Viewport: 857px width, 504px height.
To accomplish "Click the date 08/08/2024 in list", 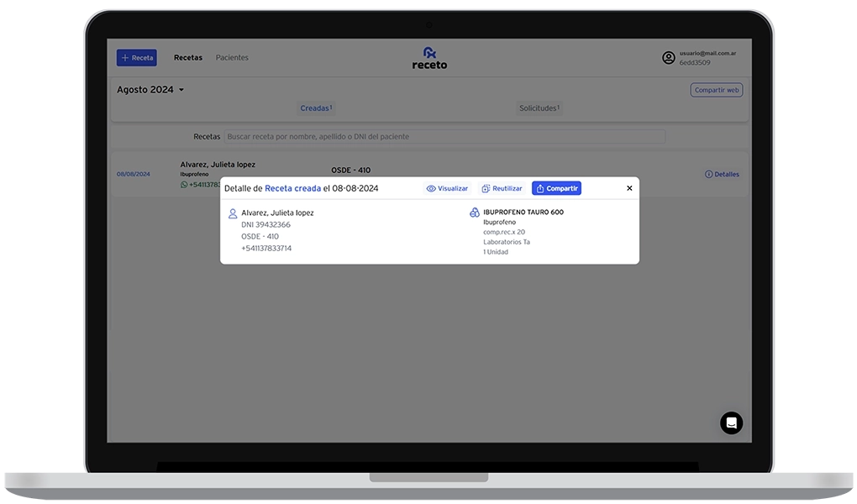I will click(134, 175).
